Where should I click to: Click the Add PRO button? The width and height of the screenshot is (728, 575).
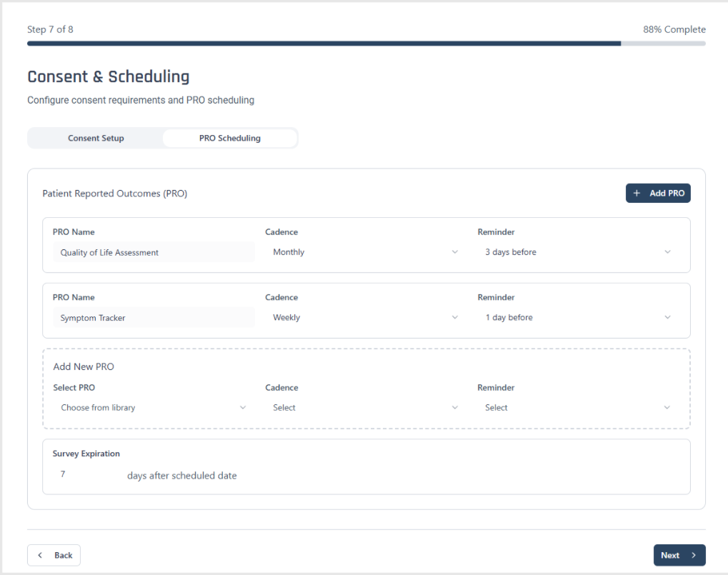[x=658, y=193]
